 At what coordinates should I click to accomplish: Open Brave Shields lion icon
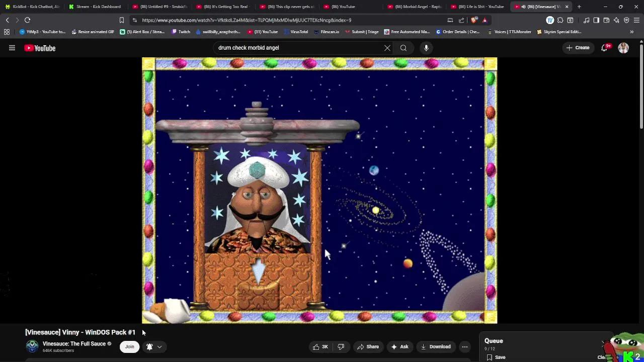pyautogui.click(x=474, y=20)
